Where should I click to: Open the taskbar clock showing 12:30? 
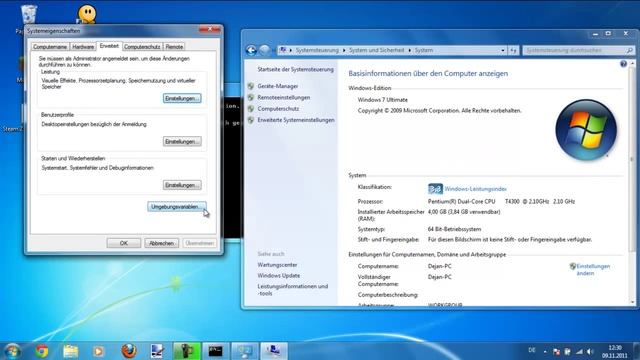click(x=614, y=351)
